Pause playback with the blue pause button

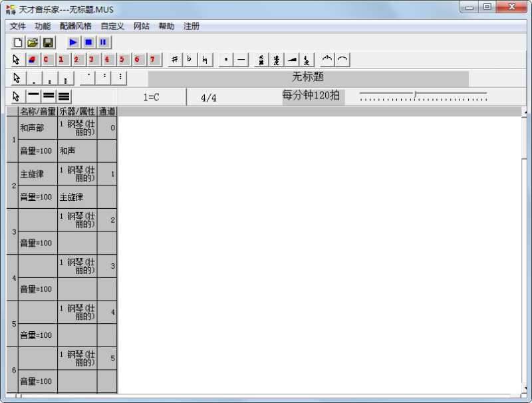click(x=104, y=43)
